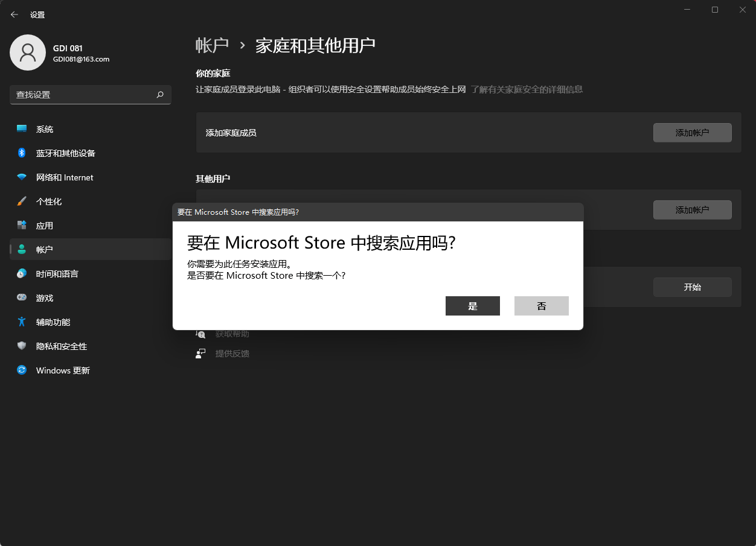Screen dimensions: 756x546
Task: Open 系统 settings page
Action: tap(91, 129)
